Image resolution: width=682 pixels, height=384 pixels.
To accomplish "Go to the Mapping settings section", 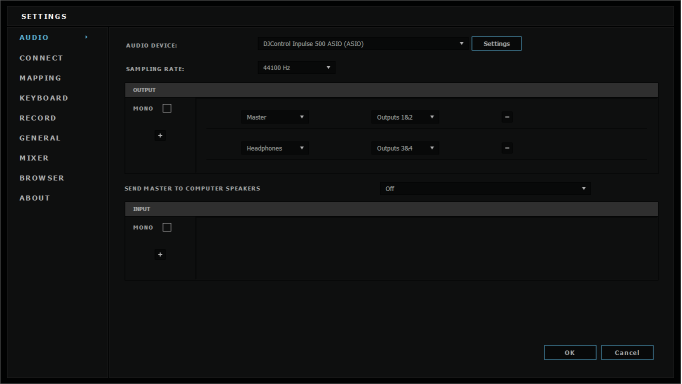I will (x=40, y=78).
